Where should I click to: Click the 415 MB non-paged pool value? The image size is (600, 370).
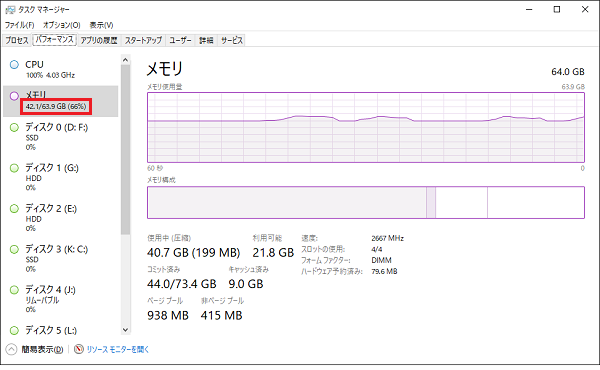point(222,316)
